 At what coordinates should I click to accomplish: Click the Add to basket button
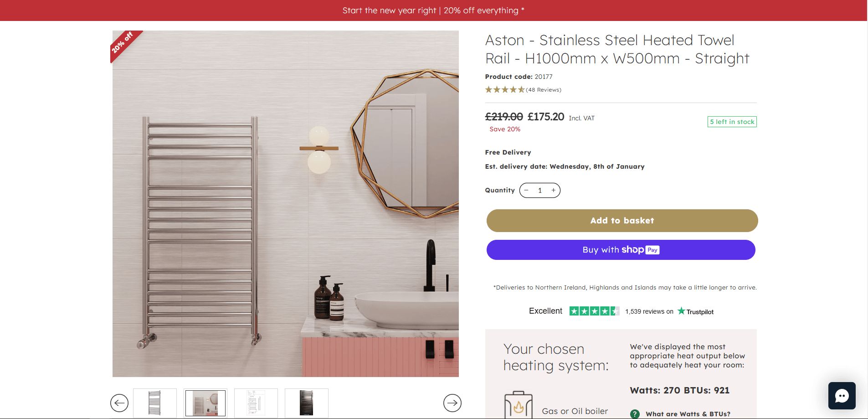(x=622, y=220)
